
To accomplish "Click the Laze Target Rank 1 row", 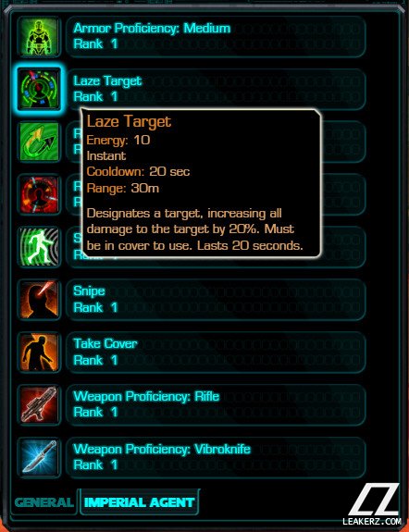I will 216,89.
